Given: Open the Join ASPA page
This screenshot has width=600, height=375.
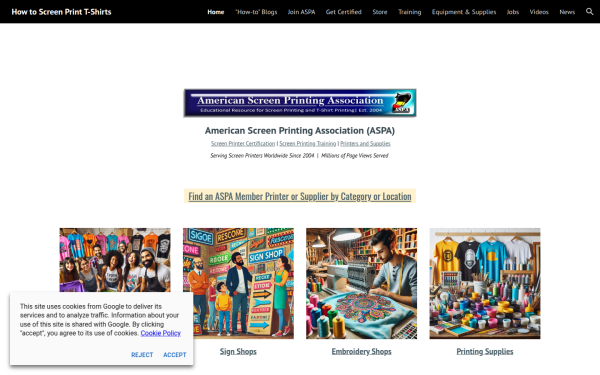Looking at the screenshot, I should [302, 12].
